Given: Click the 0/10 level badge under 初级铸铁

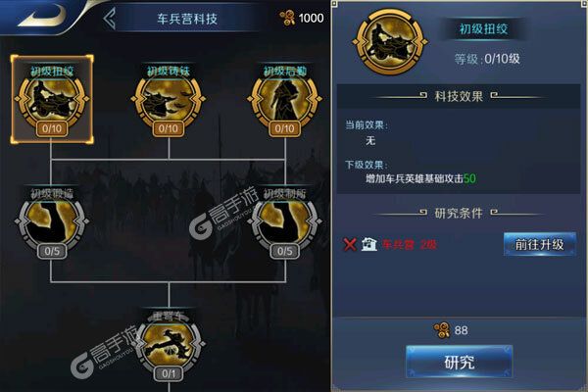Looking at the screenshot, I should click(169, 128).
